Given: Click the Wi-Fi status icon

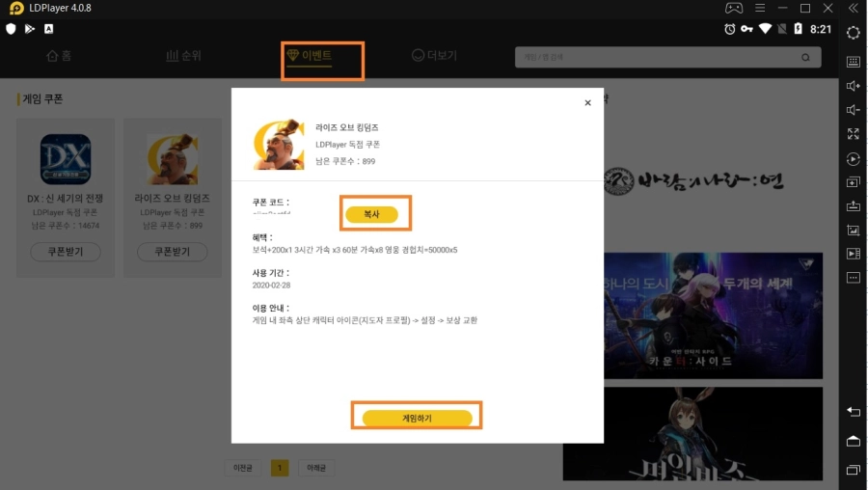Looking at the screenshot, I should point(765,28).
